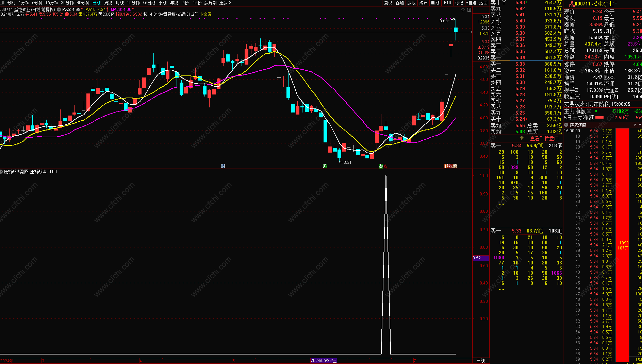Expand the 更多 periods chevron
Viewport: 642px width, 364px height.
click(230, 3)
